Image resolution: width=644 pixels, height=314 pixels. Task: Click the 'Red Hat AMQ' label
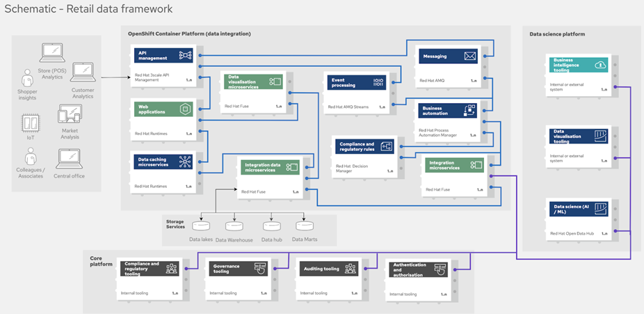[432, 81]
